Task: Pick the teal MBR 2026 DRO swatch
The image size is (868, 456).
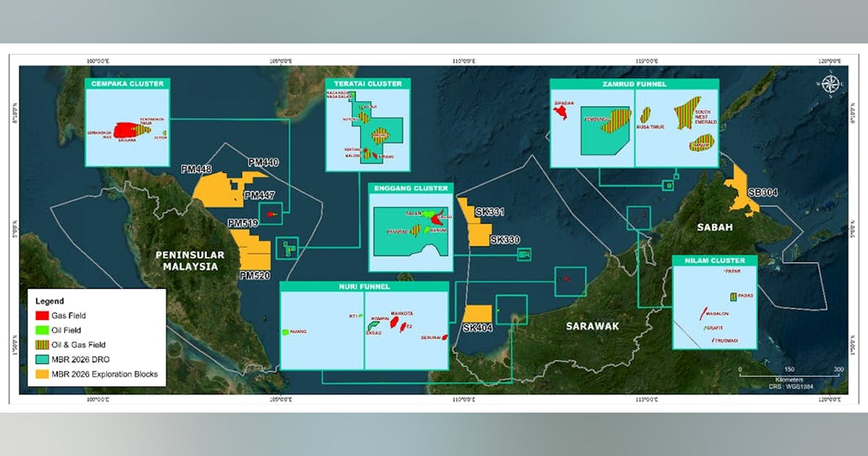Action: click(x=41, y=360)
